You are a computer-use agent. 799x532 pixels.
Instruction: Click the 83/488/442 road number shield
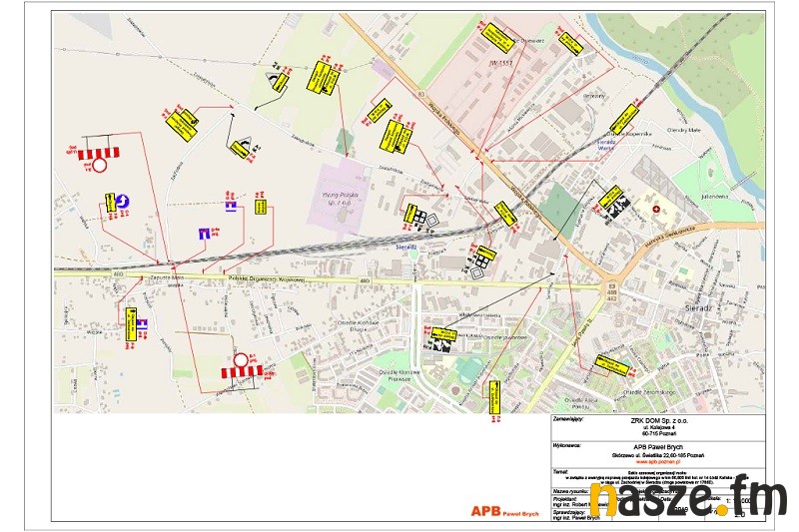coord(611,291)
